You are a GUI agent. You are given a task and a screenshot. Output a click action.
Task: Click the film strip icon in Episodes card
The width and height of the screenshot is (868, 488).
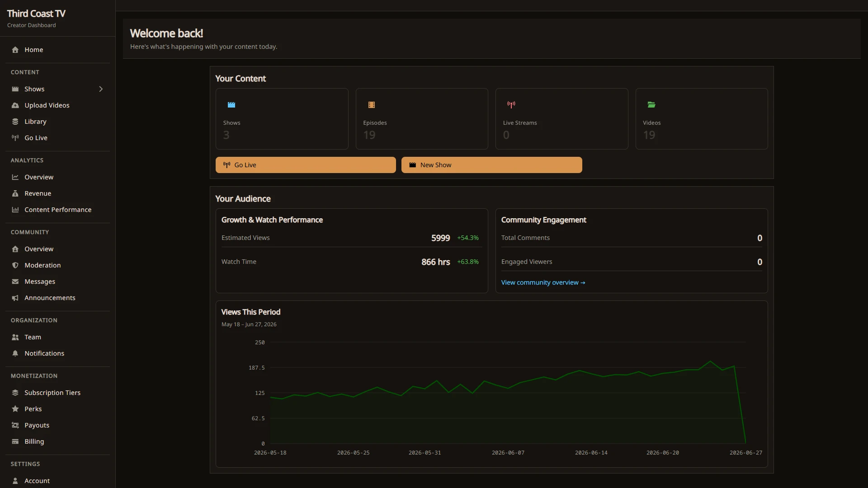click(372, 105)
